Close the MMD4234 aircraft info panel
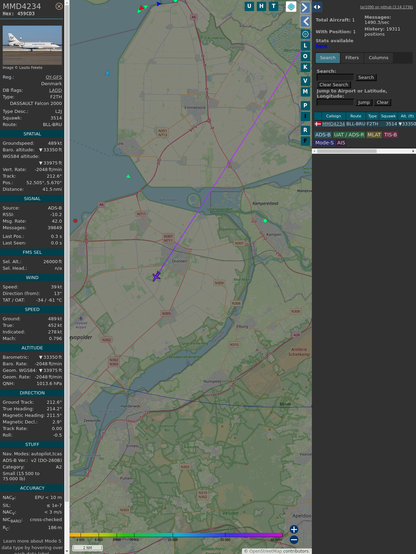This screenshot has height=554, width=416. (x=59, y=6)
